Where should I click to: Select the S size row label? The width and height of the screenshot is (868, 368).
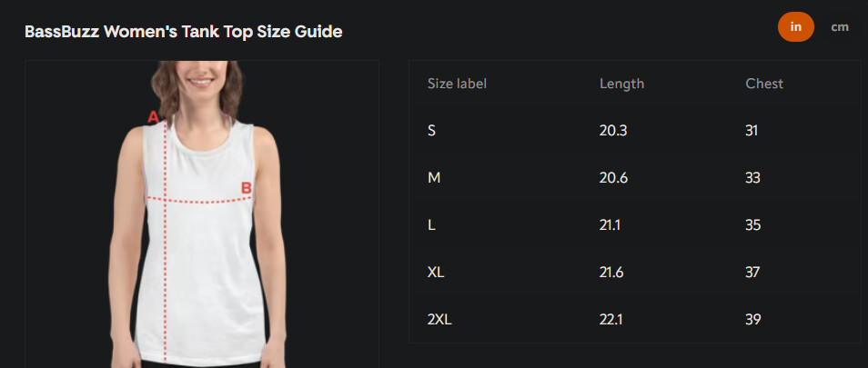tap(431, 131)
